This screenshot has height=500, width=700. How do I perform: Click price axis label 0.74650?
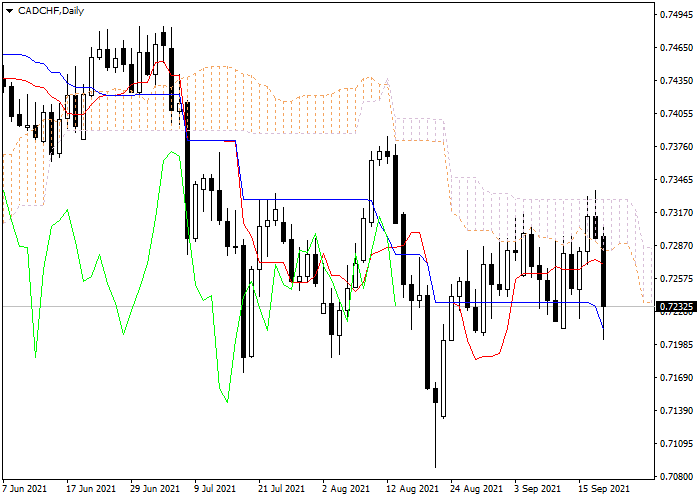pos(676,48)
